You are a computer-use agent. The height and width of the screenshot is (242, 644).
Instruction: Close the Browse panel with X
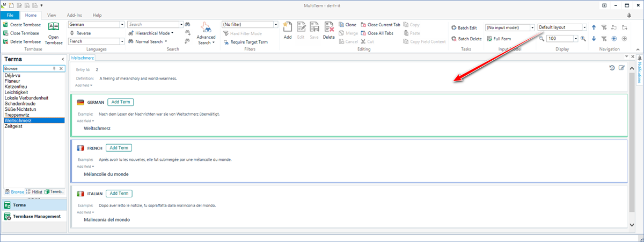61,68
